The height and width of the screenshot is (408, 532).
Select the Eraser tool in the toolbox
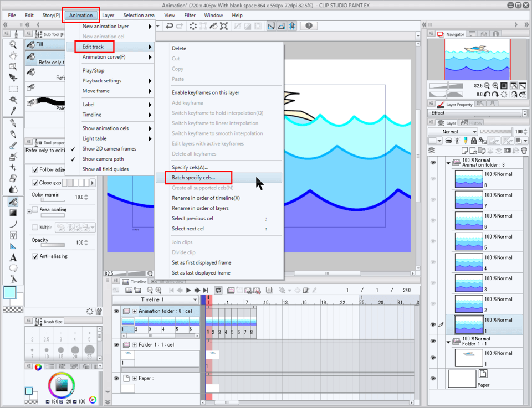click(x=13, y=178)
